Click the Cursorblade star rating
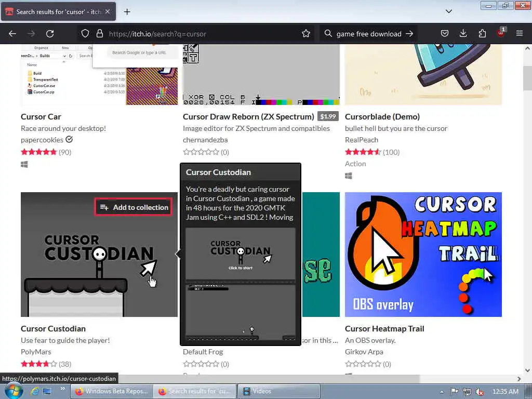 click(x=363, y=152)
